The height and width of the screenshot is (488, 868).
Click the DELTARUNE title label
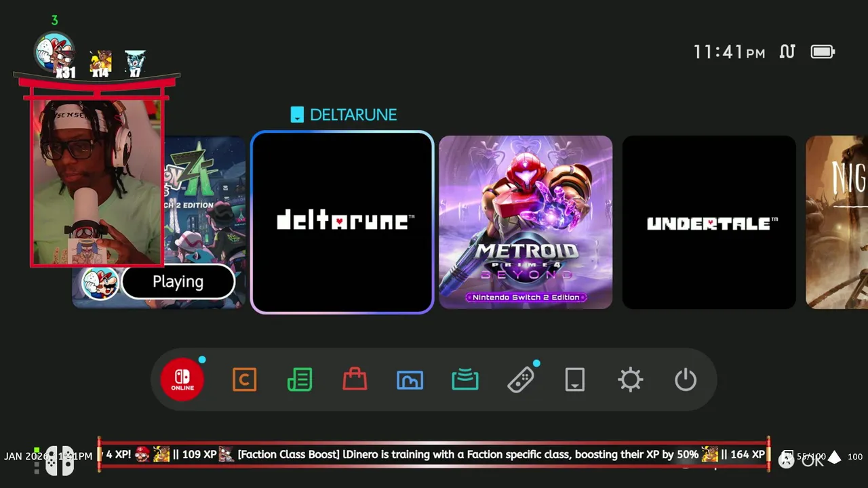tap(353, 115)
